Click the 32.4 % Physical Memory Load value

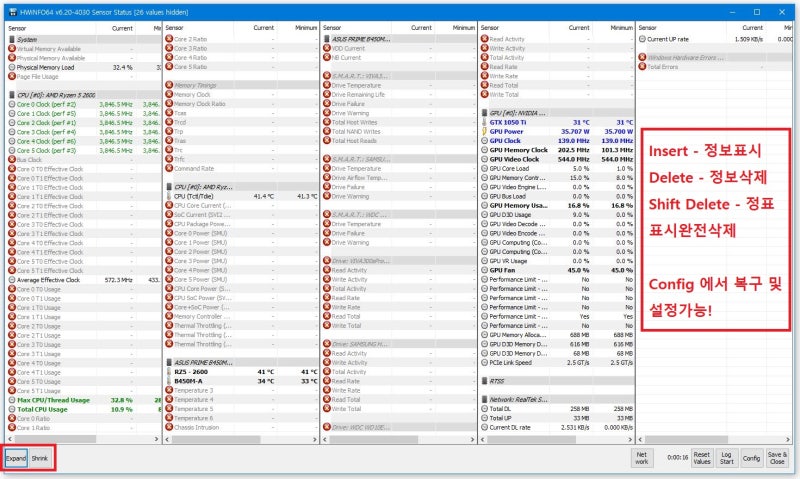(122, 67)
